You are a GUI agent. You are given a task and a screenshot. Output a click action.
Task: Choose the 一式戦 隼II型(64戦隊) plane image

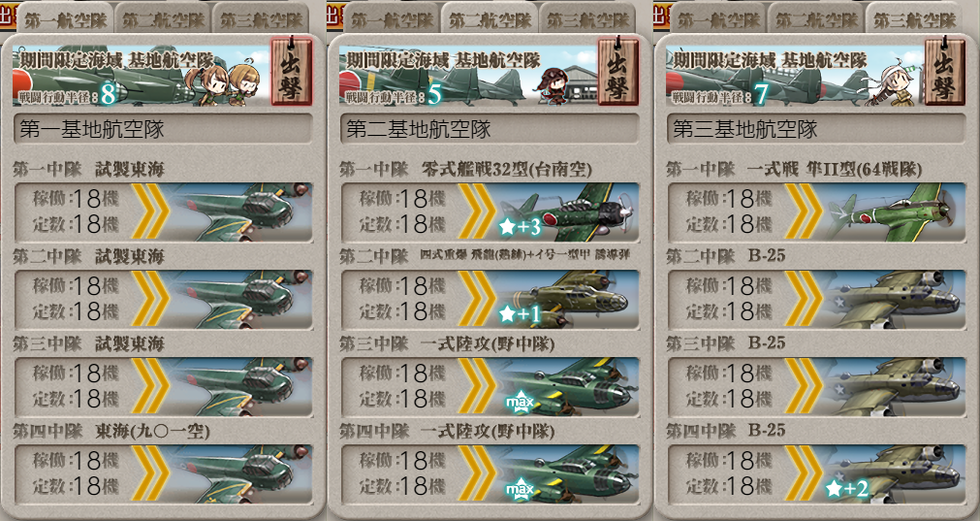click(893, 212)
